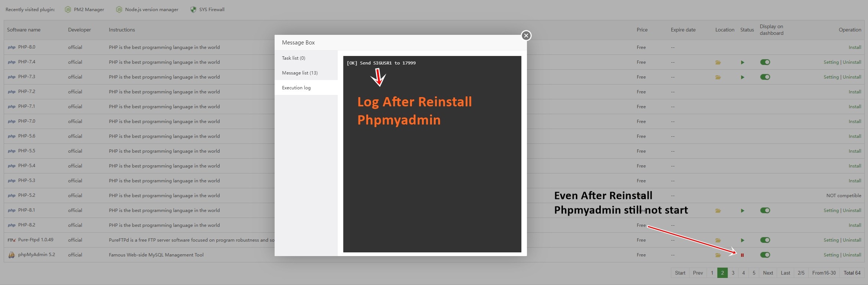Open the Pure-Ftpd location folder icon
Viewport: 868px width, 285px height.
[x=718, y=240]
